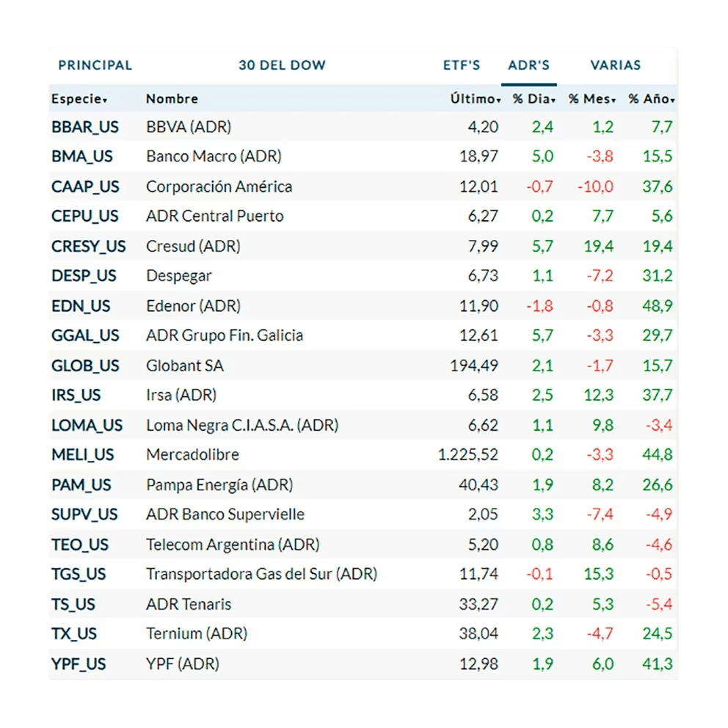
Task: Click the name 'Edenor (ADR)'
Action: (x=194, y=306)
